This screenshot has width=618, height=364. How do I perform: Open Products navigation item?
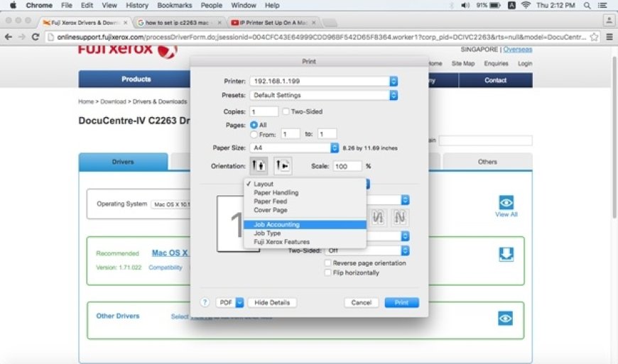point(136,79)
